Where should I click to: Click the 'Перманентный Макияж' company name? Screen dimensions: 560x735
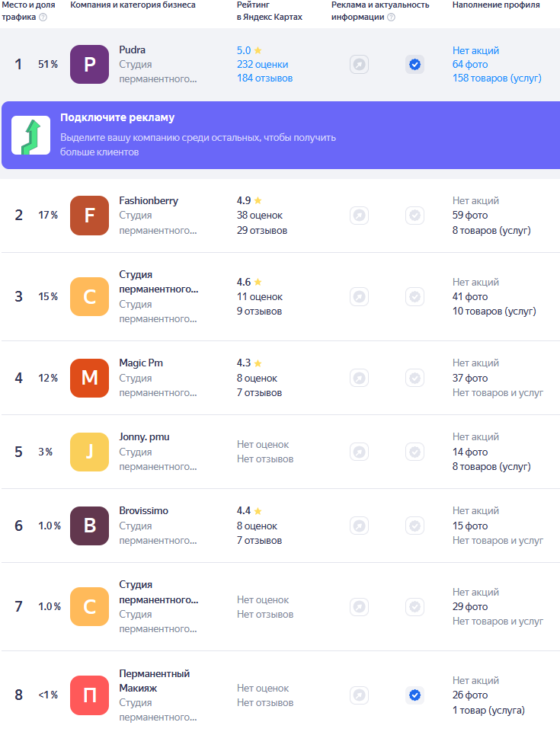(x=155, y=681)
